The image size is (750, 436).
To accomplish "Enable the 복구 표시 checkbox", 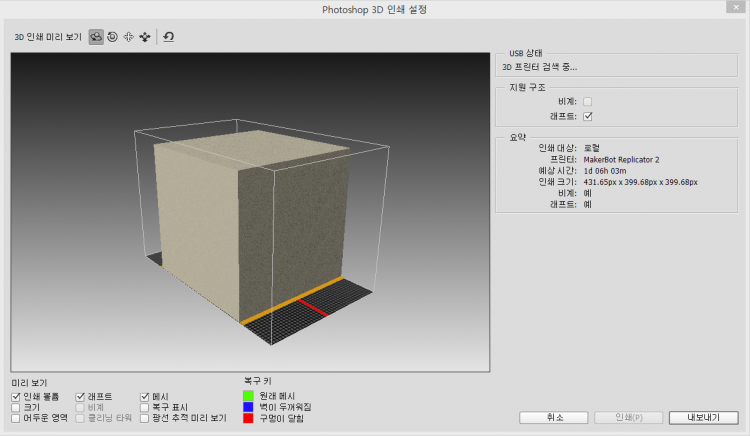I will click(145, 407).
